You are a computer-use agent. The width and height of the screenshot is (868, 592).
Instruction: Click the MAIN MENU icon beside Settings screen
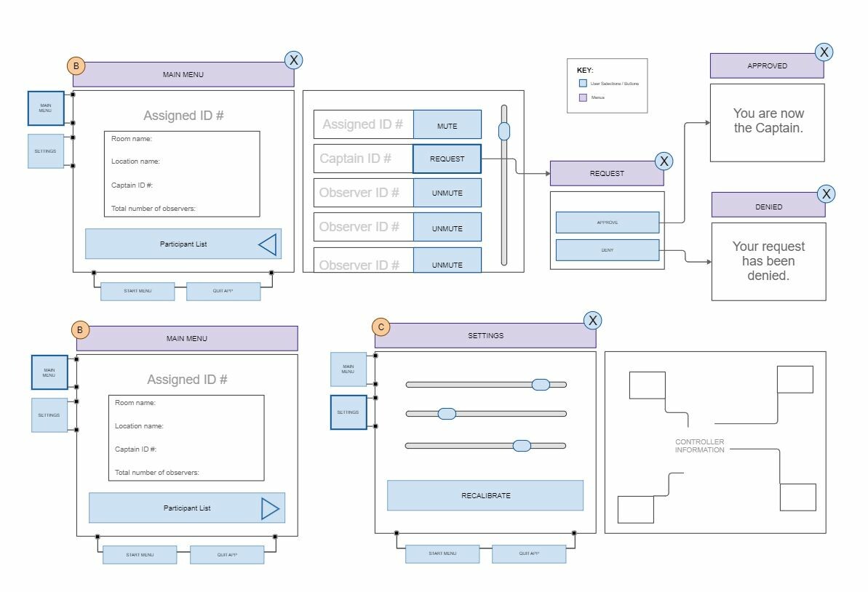click(348, 369)
